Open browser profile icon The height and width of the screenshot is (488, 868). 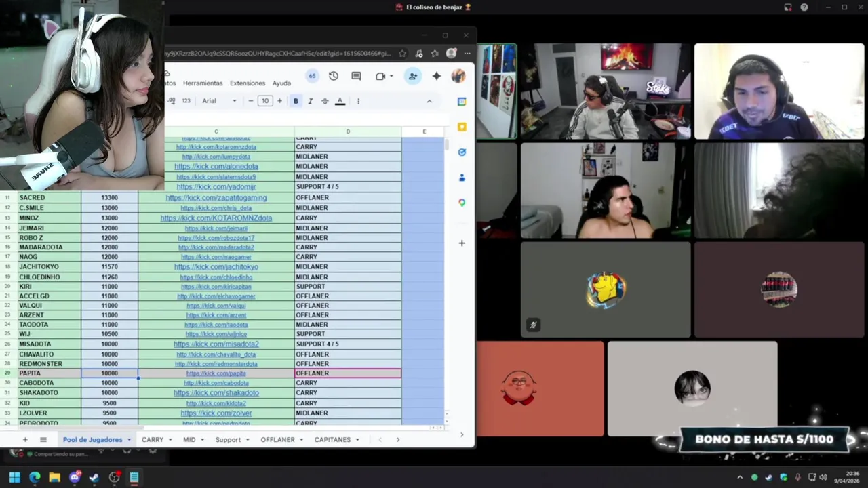click(x=452, y=54)
